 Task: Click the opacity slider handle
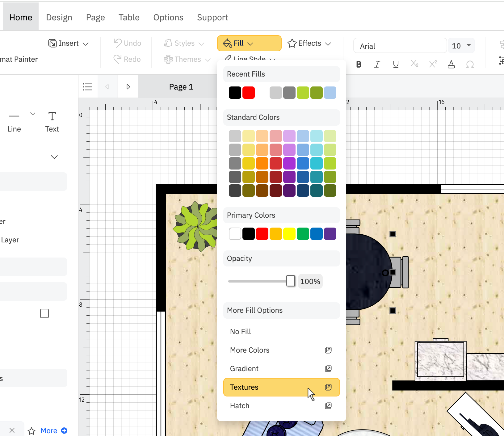click(290, 281)
